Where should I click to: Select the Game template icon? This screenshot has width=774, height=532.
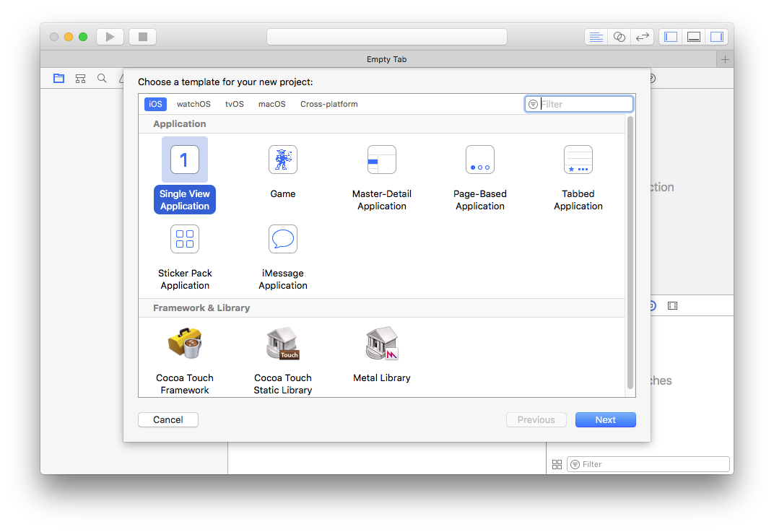click(282, 160)
